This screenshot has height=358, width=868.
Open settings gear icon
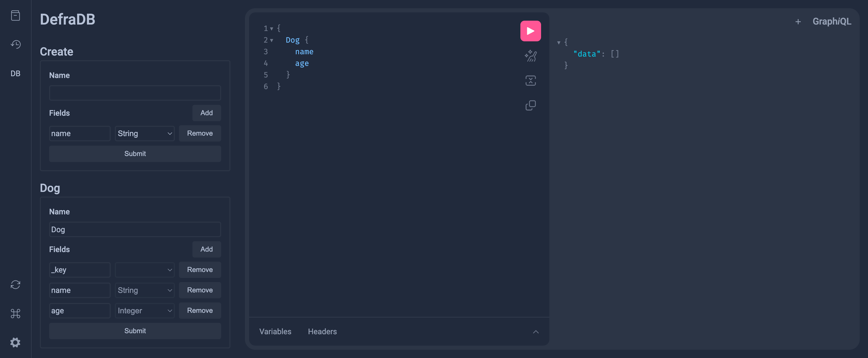[16, 343]
